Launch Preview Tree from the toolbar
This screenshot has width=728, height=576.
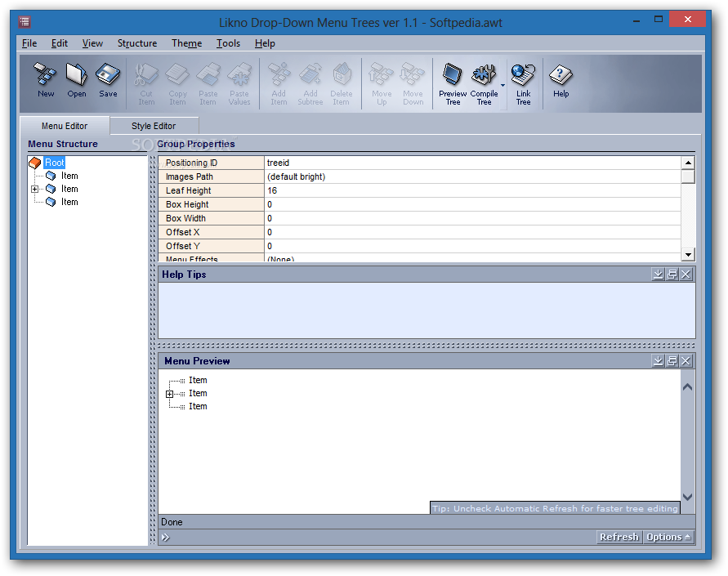453,84
